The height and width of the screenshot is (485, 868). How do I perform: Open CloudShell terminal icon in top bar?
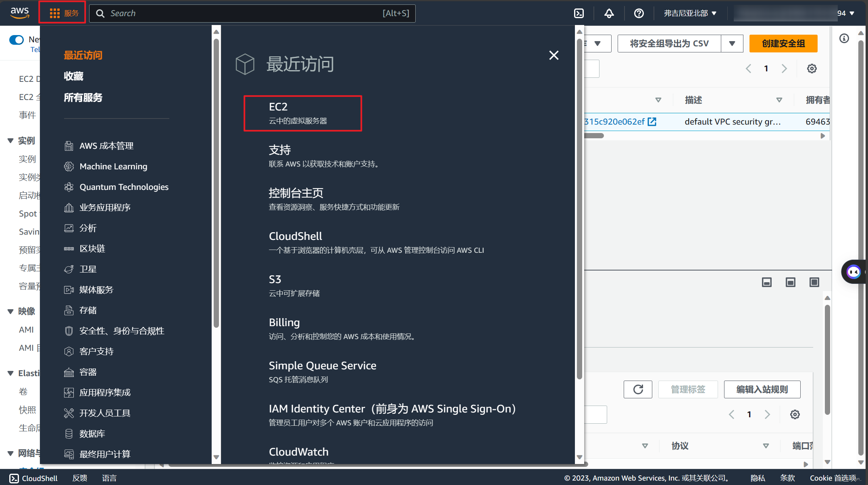[579, 13]
